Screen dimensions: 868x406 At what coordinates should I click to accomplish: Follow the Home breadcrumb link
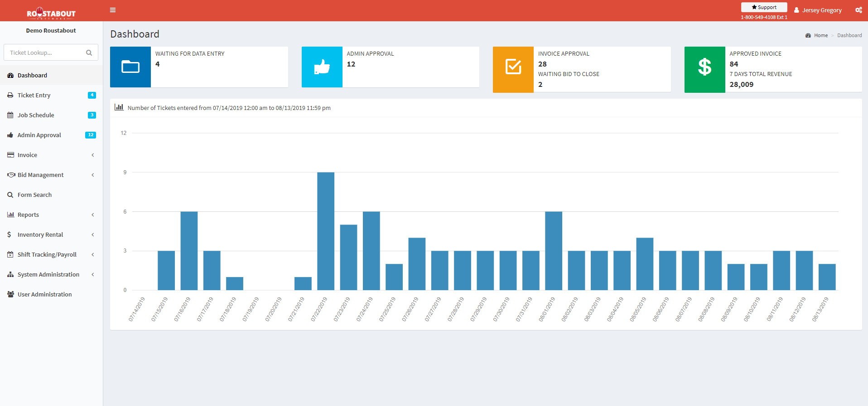pos(820,35)
